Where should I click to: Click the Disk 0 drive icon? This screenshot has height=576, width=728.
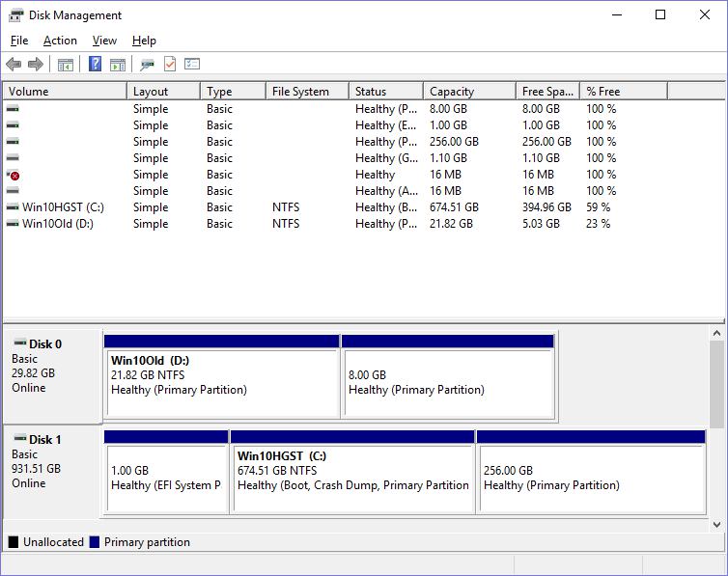click(20, 343)
